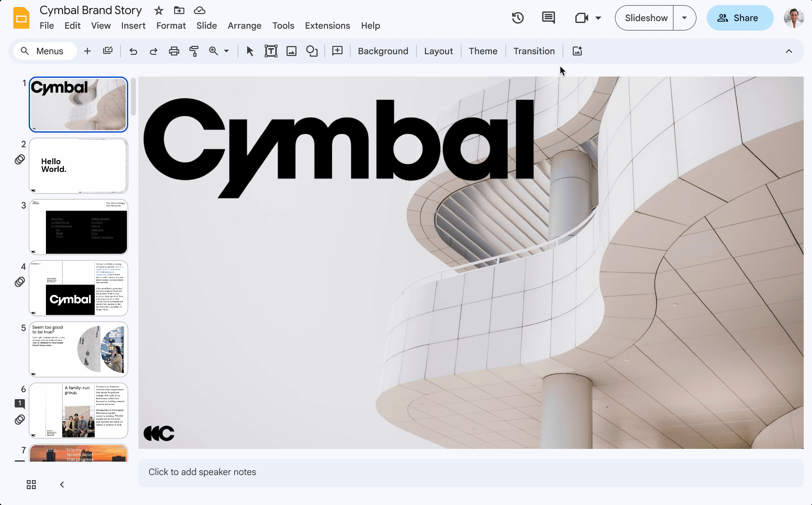Viewport: 812px width, 505px height.
Task: Open the Extensions menu
Action: point(327,26)
